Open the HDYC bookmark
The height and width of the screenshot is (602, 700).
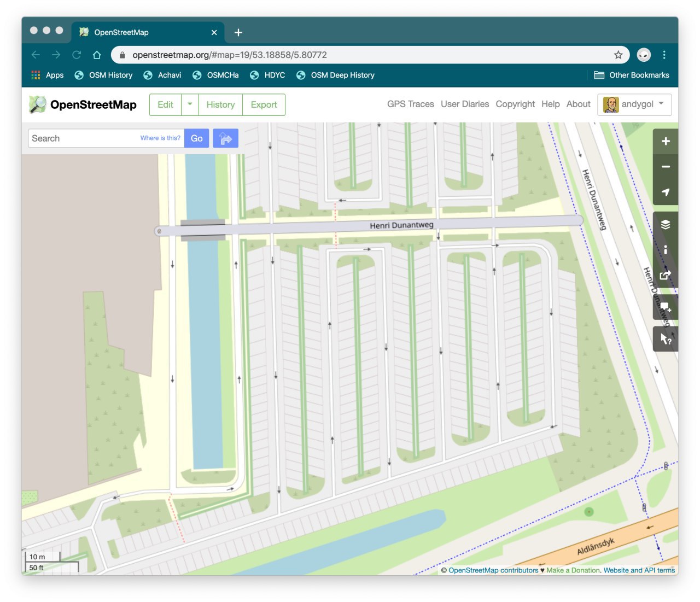[x=267, y=75]
